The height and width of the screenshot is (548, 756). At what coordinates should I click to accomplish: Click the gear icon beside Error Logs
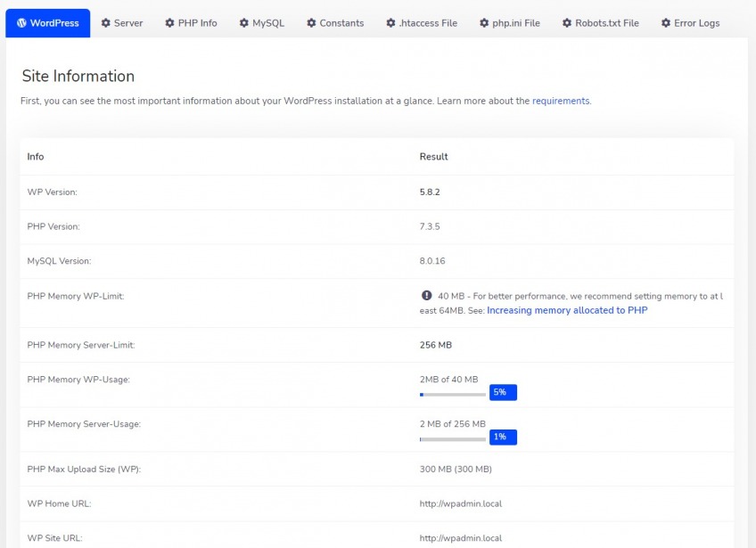666,23
